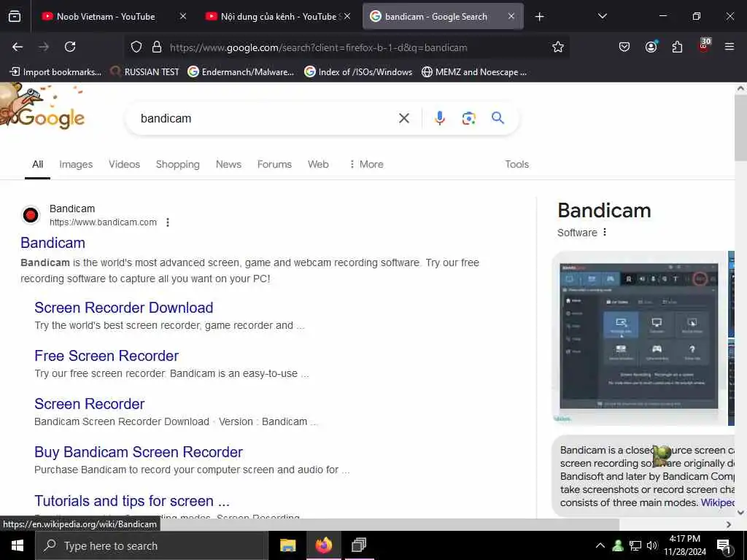
Task: Open the Extensions puzzle icon
Action: (677, 47)
